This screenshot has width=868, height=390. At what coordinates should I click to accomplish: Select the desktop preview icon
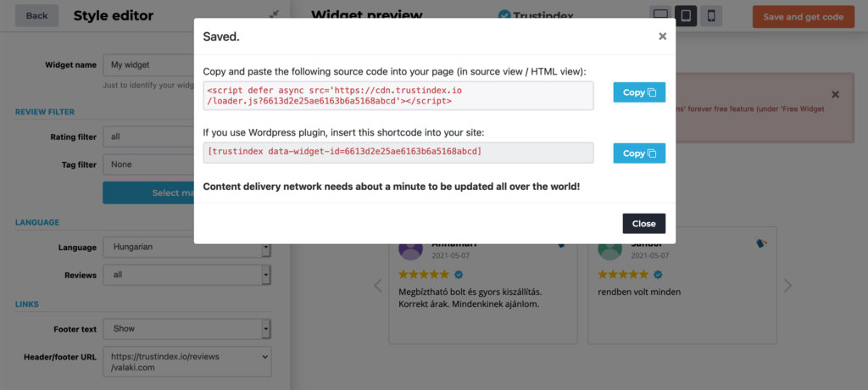pyautogui.click(x=662, y=16)
